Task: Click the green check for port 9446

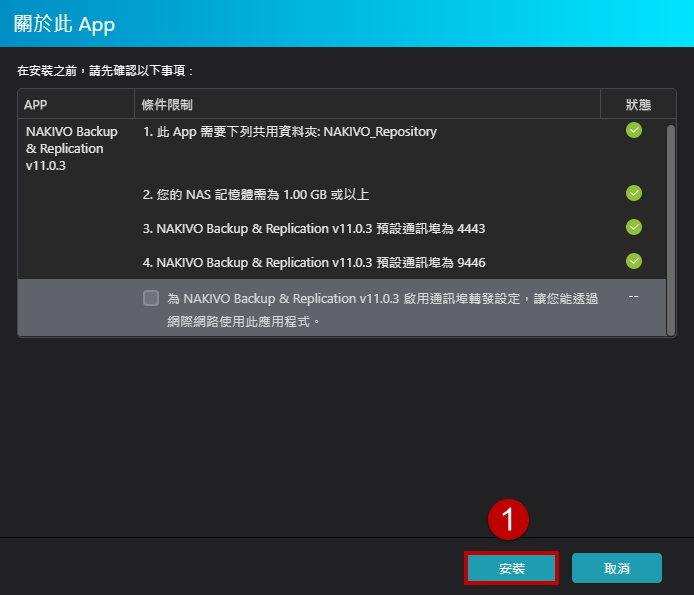Action: click(x=634, y=261)
